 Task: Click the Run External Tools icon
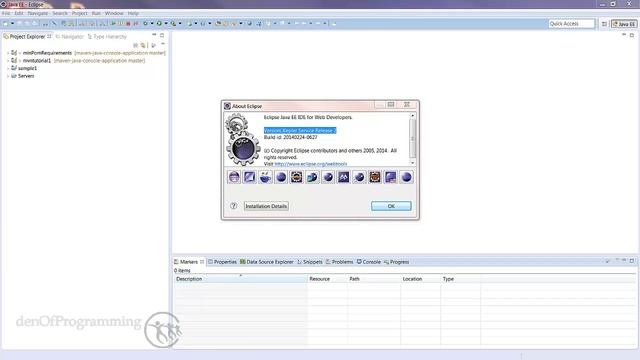coord(173,24)
